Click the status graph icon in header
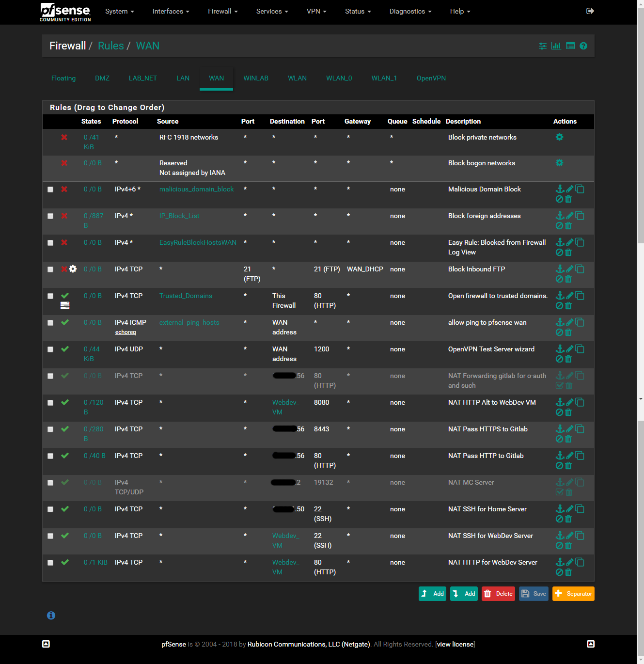 (556, 46)
